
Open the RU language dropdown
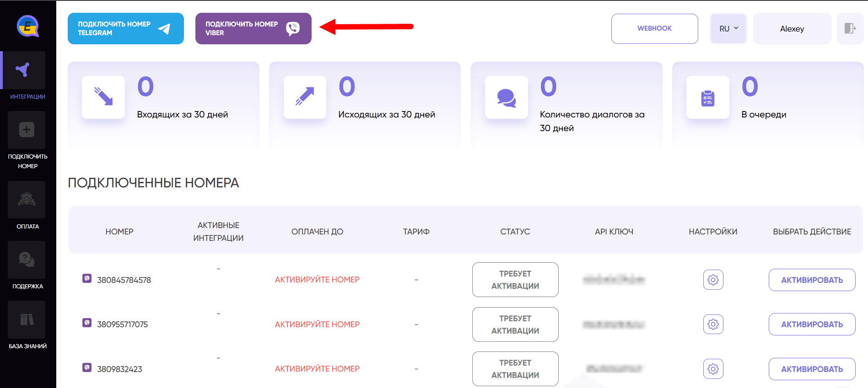(x=728, y=28)
